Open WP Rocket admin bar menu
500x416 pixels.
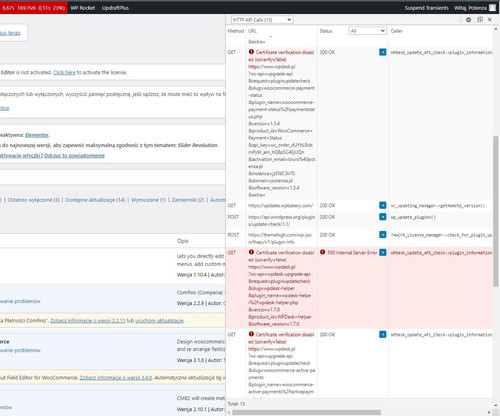coord(83,8)
